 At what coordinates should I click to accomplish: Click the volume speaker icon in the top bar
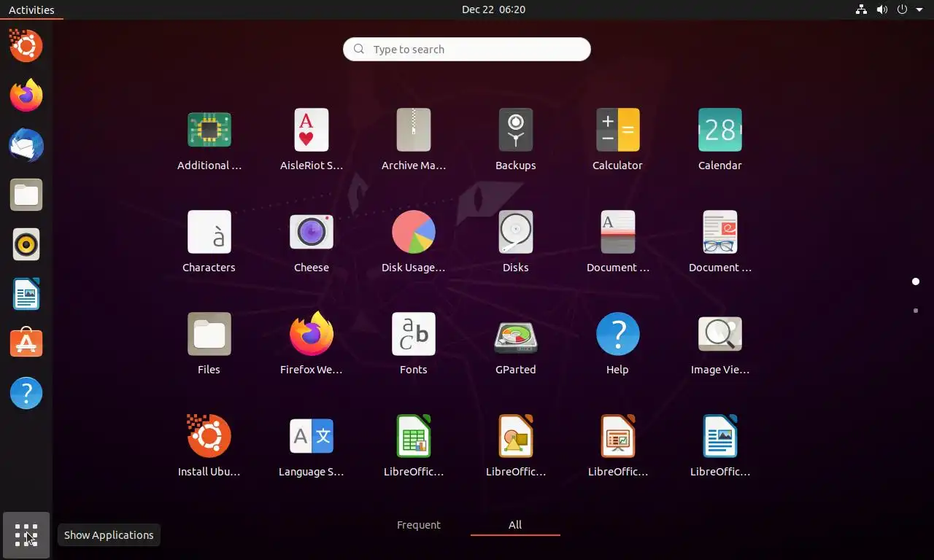tap(882, 9)
